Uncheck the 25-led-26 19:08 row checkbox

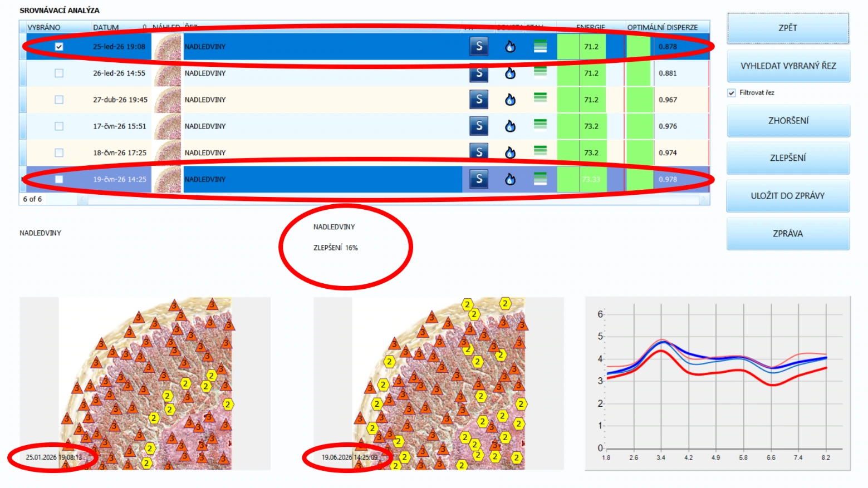point(59,47)
